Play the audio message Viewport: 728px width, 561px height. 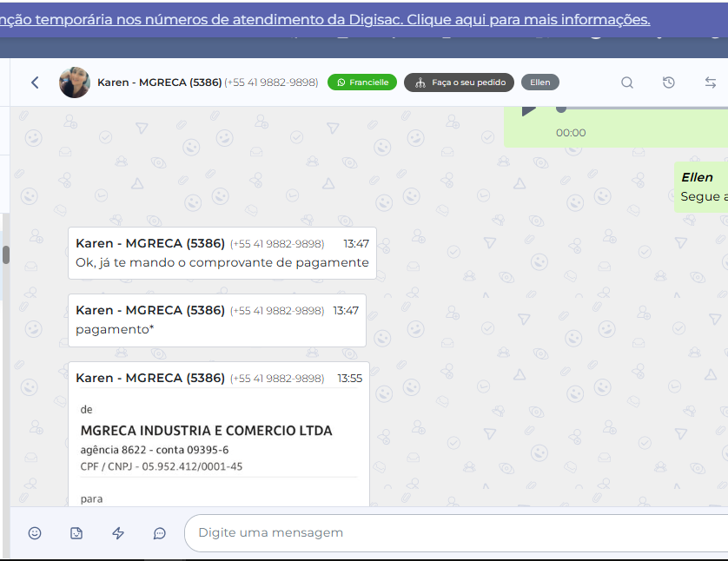(528, 110)
